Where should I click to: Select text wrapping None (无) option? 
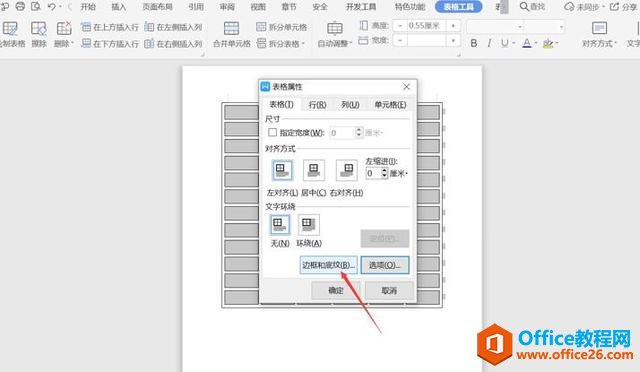click(x=280, y=225)
